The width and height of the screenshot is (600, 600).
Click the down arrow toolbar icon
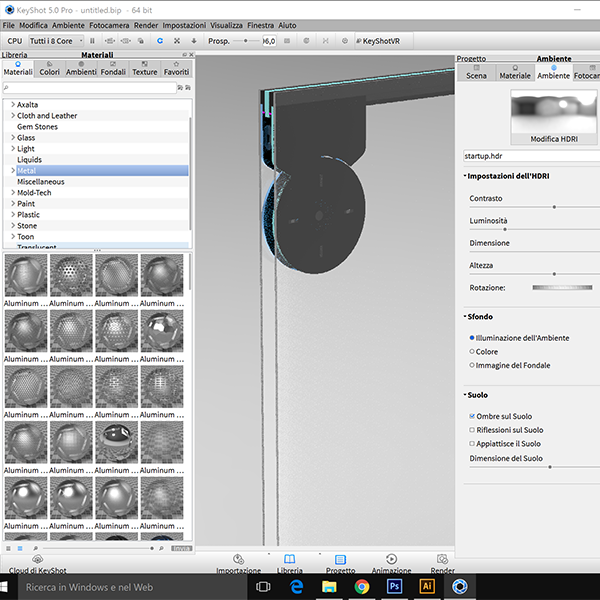tap(194, 41)
